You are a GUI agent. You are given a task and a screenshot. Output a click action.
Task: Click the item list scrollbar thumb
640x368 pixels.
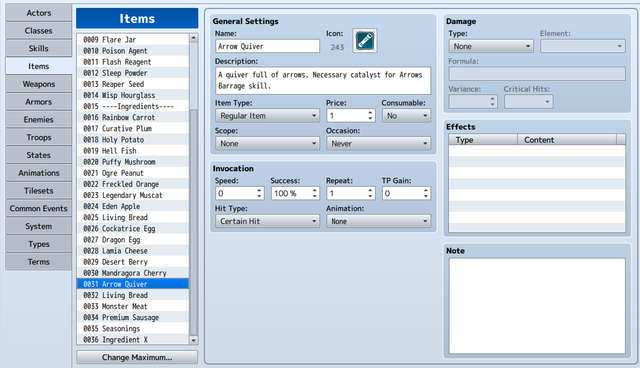[x=193, y=222]
